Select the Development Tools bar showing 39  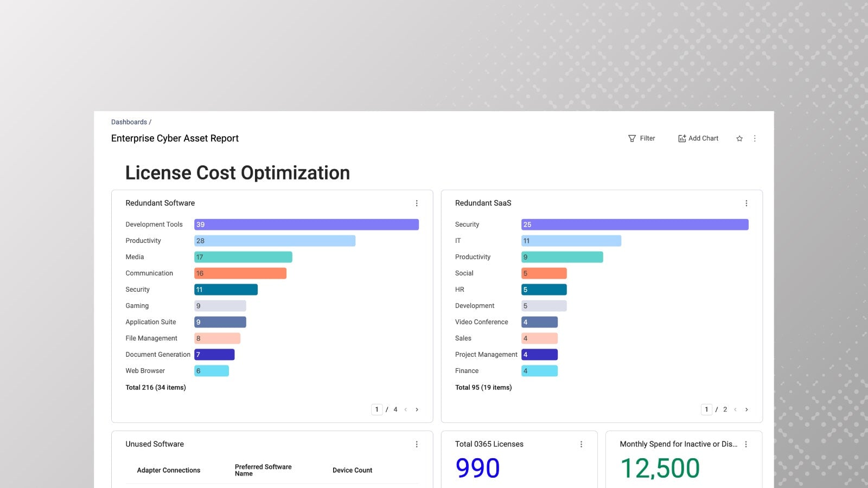[307, 224]
